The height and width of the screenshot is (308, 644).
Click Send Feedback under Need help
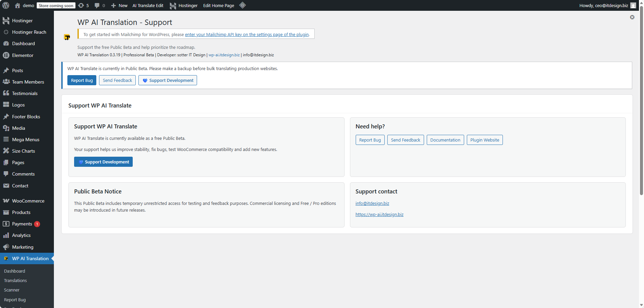pyautogui.click(x=406, y=140)
